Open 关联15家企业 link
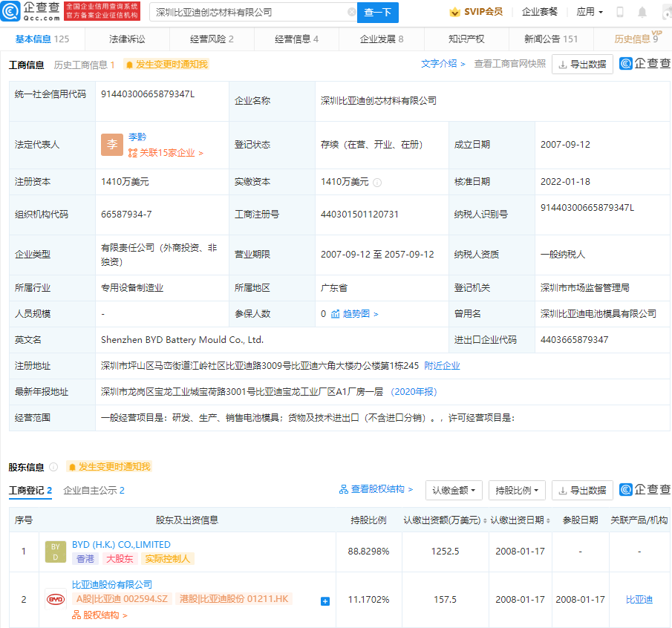 pos(166,153)
